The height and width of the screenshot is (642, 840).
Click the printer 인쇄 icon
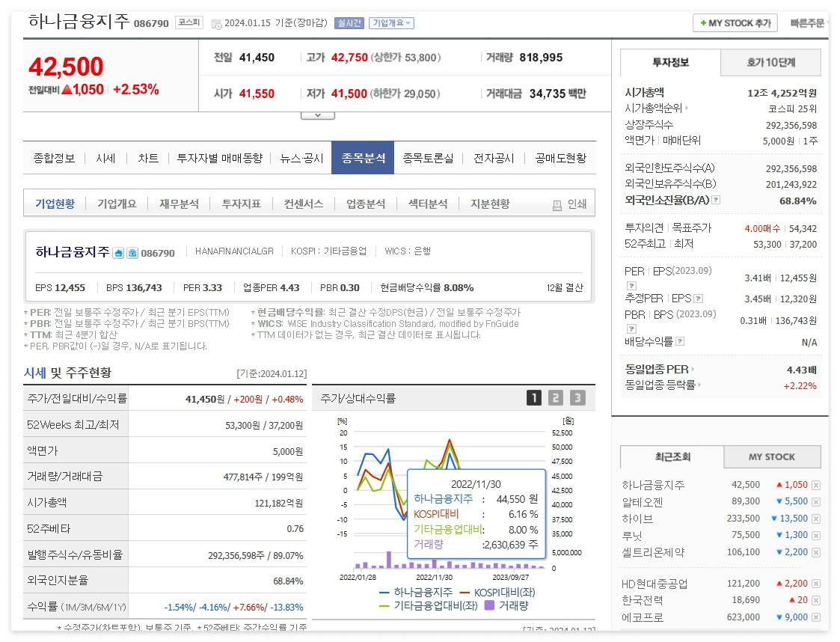click(x=557, y=205)
